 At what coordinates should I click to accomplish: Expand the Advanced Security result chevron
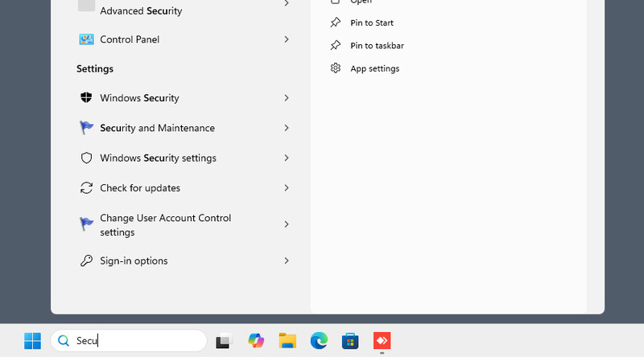287,3
